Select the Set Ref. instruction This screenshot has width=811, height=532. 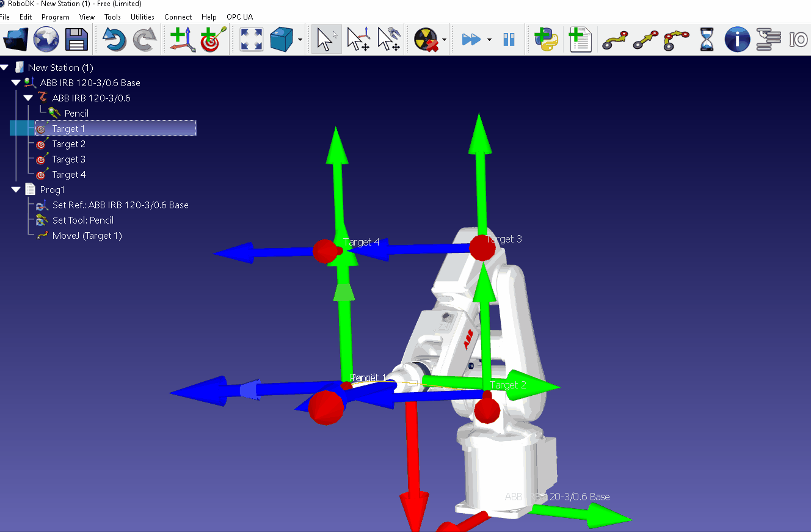120,205
